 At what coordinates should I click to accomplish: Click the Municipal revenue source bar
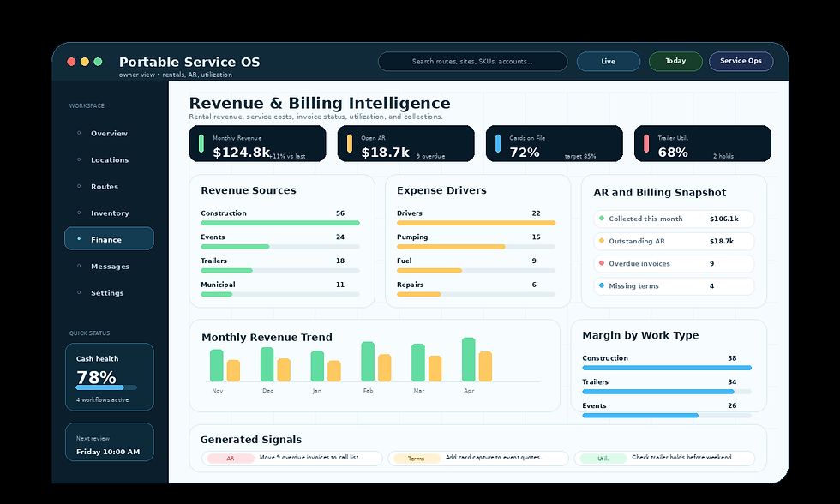pos(280,295)
